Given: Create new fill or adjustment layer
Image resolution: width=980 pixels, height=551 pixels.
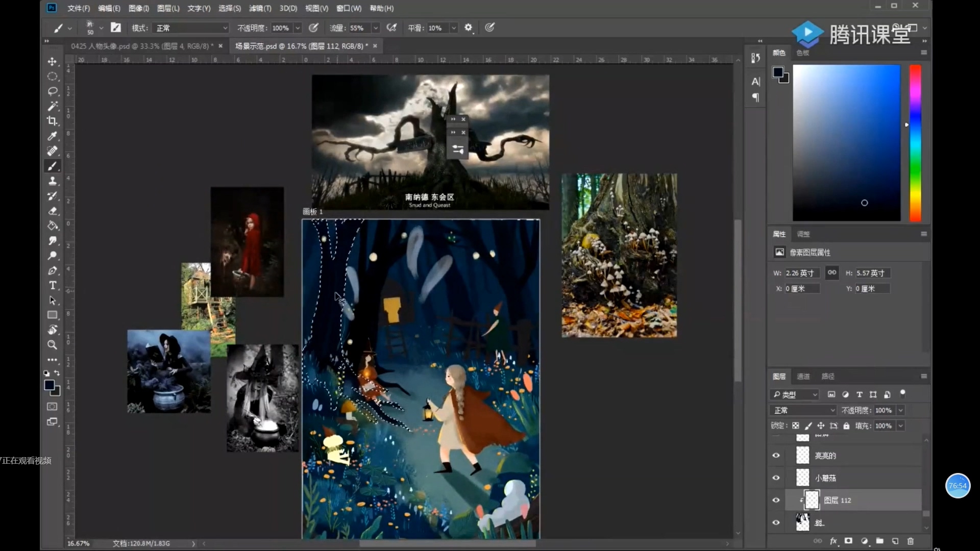Looking at the screenshot, I should pos(864,541).
